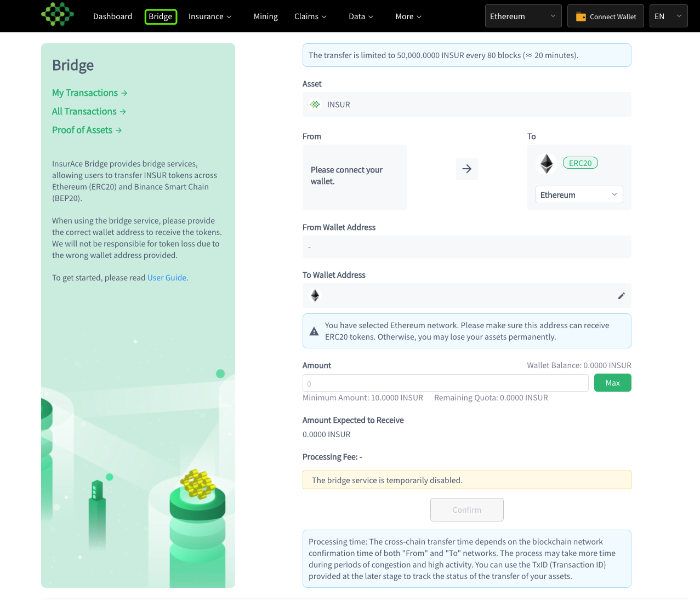Click the '0.0000 INSUR' expected receive value

327,434
